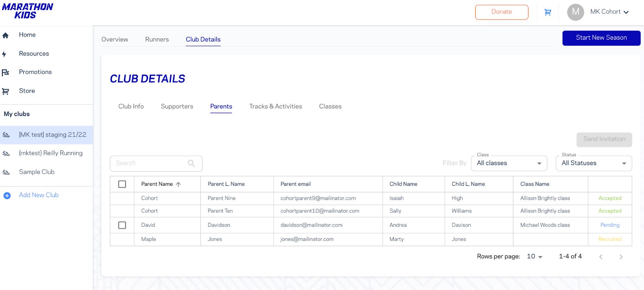Click the Resources lightning bolt icon
The image size is (644, 290).
click(x=4, y=54)
